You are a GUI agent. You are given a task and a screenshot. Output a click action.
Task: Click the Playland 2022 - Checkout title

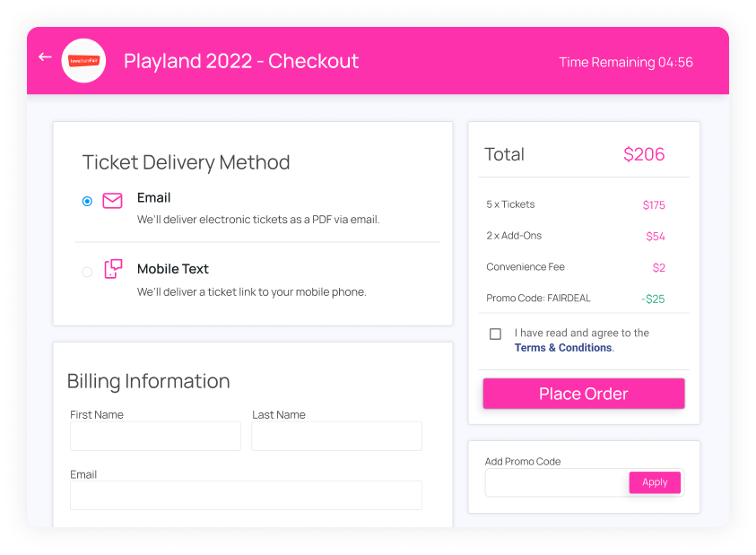click(x=241, y=61)
